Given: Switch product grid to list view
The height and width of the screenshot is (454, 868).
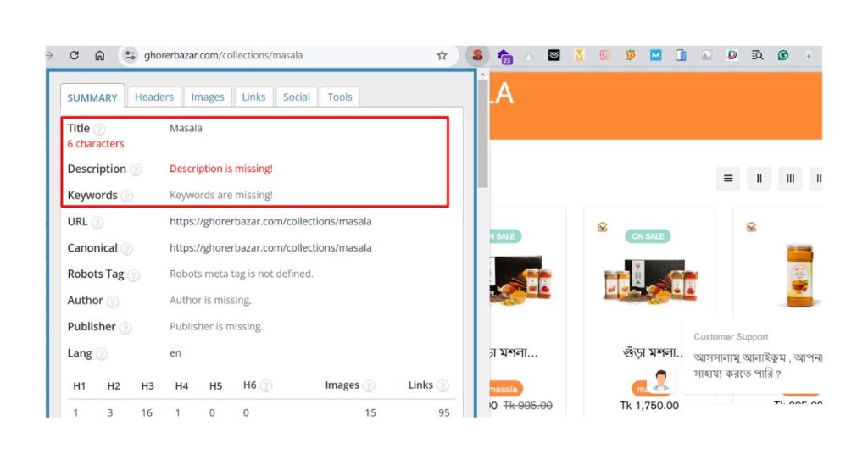Looking at the screenshot, I should 728,179.
